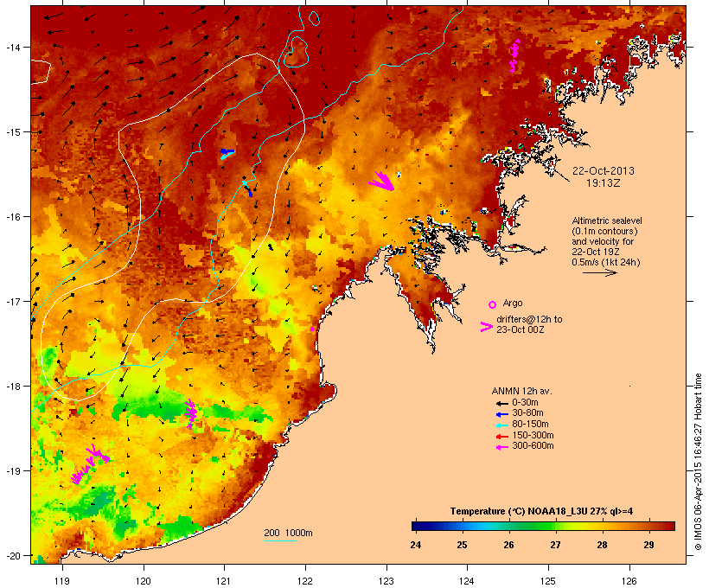Click the colorbar tick label 28
The image size is (709, 588).
pyautogui.click(x=602, y=545)
